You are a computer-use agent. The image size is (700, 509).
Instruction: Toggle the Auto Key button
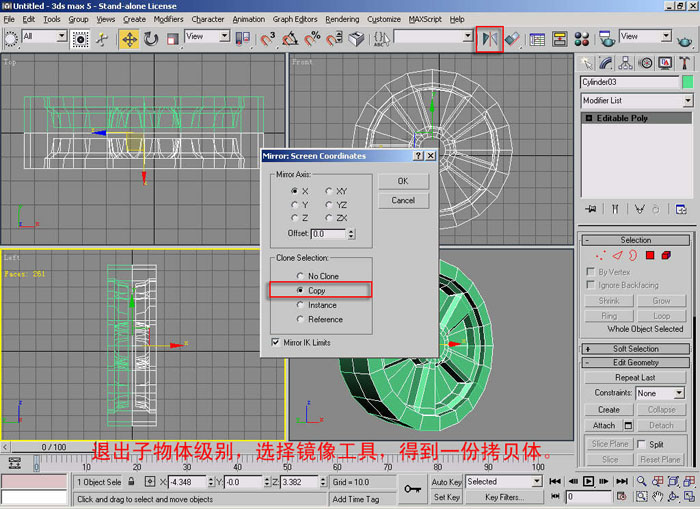coord(446,482)
